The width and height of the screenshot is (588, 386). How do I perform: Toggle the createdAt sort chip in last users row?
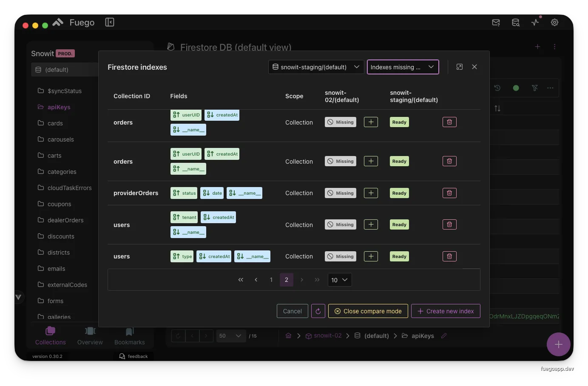(x=214, y=256)
